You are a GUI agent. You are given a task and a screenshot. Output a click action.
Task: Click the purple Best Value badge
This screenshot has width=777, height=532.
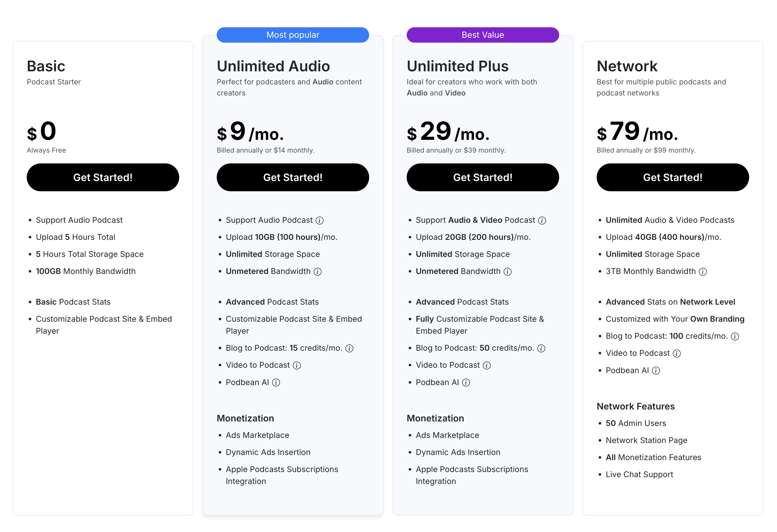[483, 35]
